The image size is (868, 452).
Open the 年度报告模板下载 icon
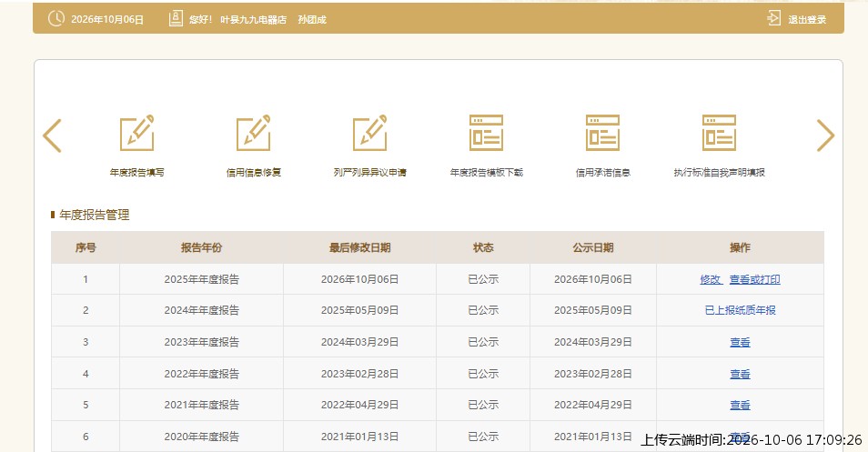[x=486, y=133]
